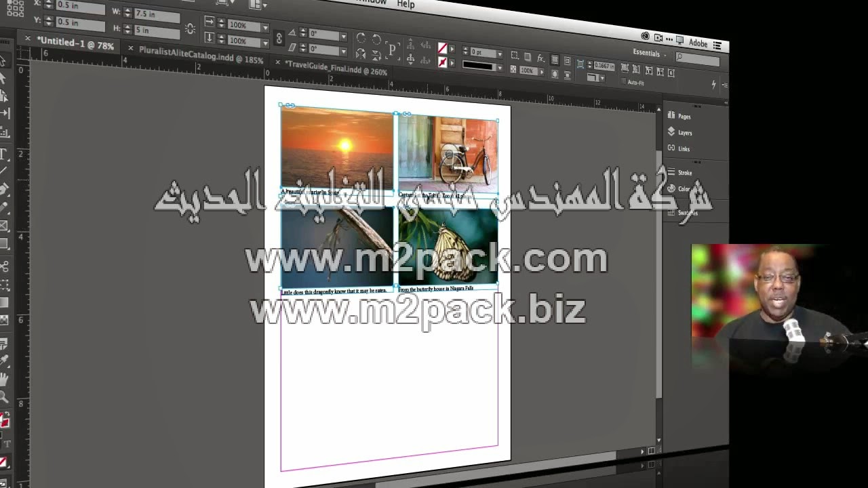Toggle no text wrap option
The image size is (868, 488).
coord(555,60)
